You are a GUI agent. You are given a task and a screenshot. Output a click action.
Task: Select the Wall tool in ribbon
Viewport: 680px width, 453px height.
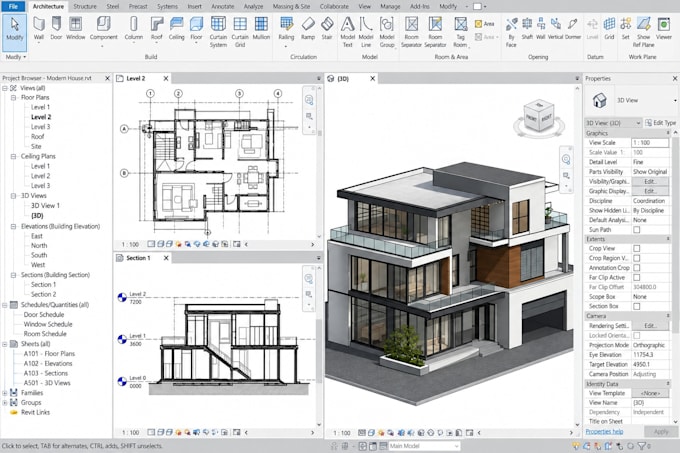[x=39, y=29]
